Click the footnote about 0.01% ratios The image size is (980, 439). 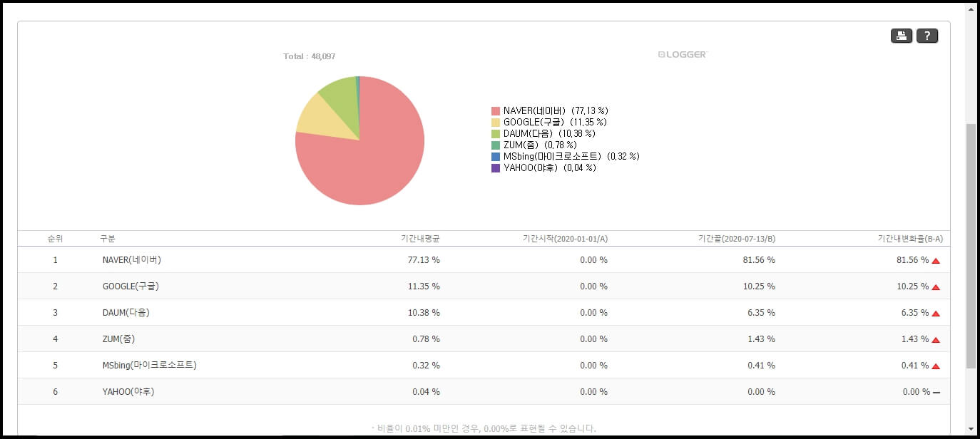pos(484,428)
